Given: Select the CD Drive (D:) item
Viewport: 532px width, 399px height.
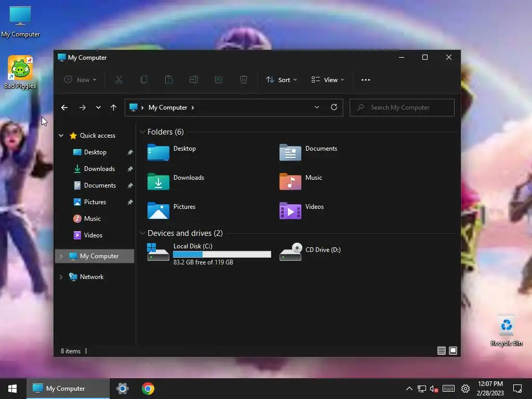Looking at the screenshot, I should (x=310, y=252).
